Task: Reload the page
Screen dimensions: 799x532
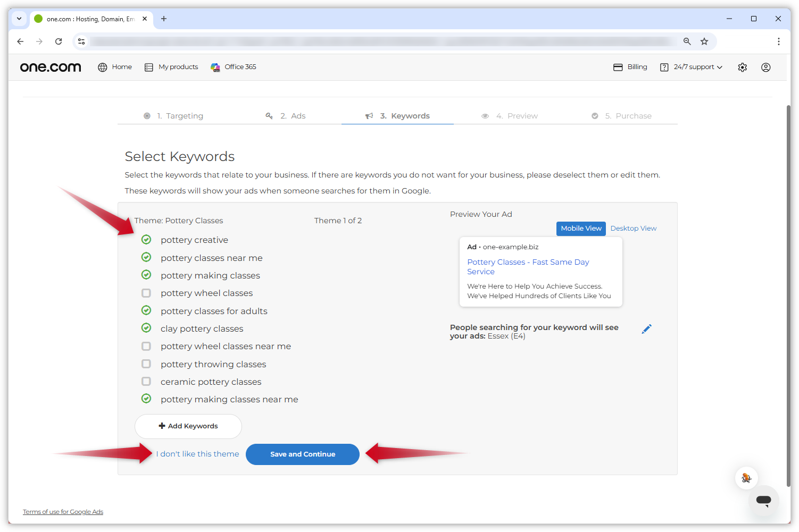Action: click(x=59, y=41)
